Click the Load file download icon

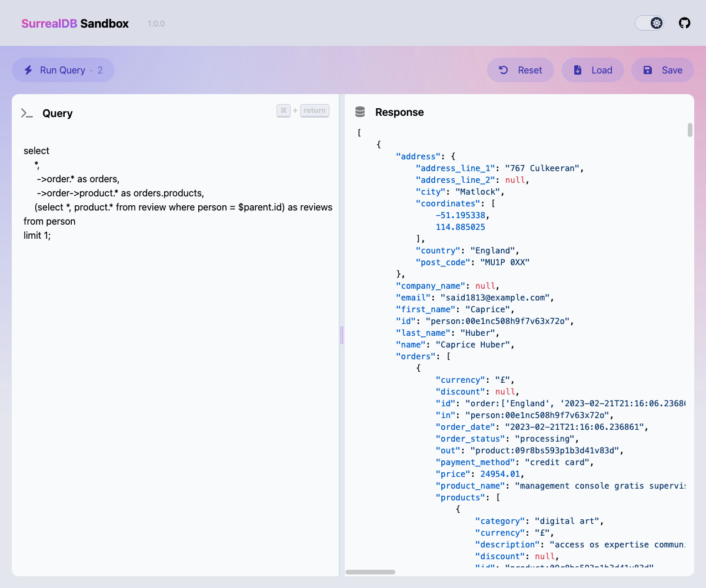[578, 70]
